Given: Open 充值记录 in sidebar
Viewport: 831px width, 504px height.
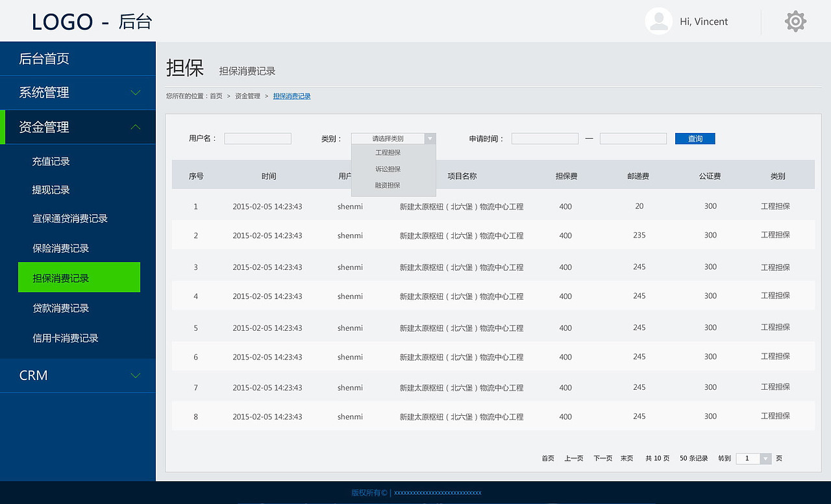Looking at the screenshot, I should pos(51,162).
